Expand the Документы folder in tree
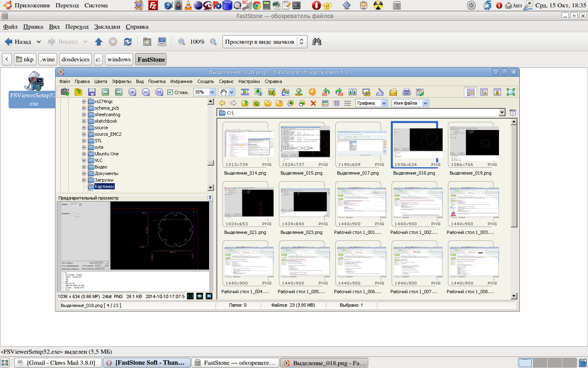Viewport: 588px width, 368px height. tap(84, 173)
